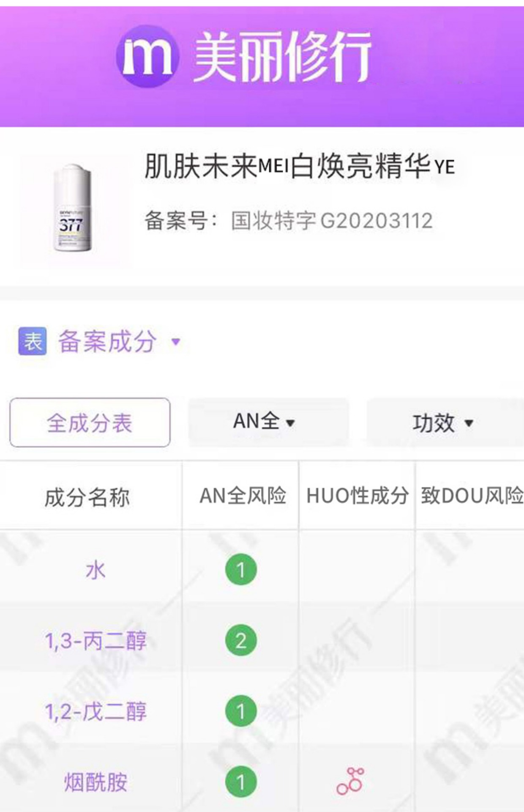The height and width of the screenshot is (812, 524).
Task: Open the 1,2-戊二醇 ingredient link
Action: [96, 711]
